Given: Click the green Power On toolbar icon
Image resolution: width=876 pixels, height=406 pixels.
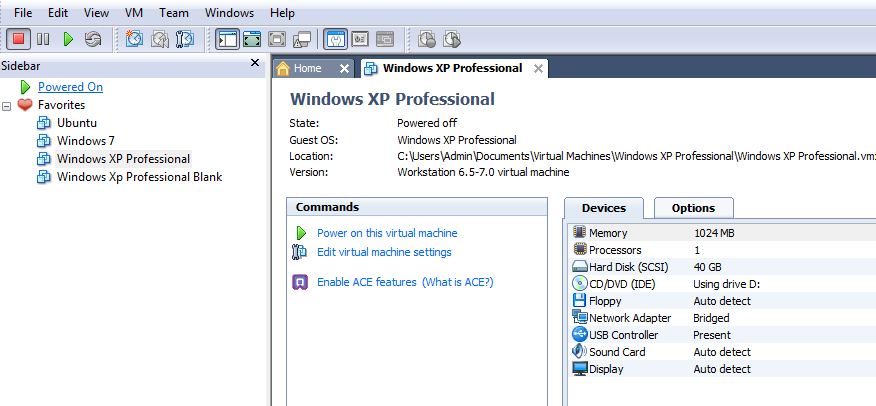Looking at the screenshot, I should coord(68,39).
